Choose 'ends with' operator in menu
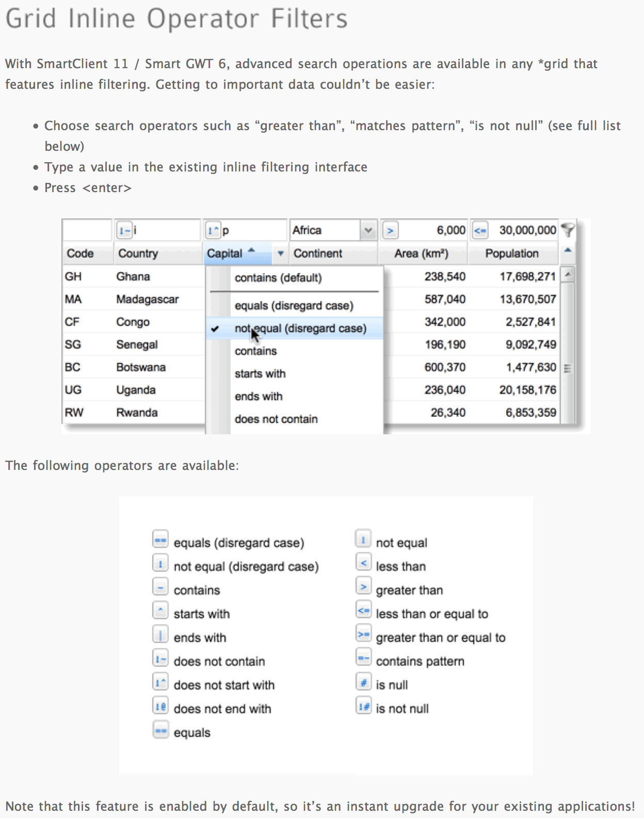This screenshot has width=644, height=818. (x=294, y=397)
